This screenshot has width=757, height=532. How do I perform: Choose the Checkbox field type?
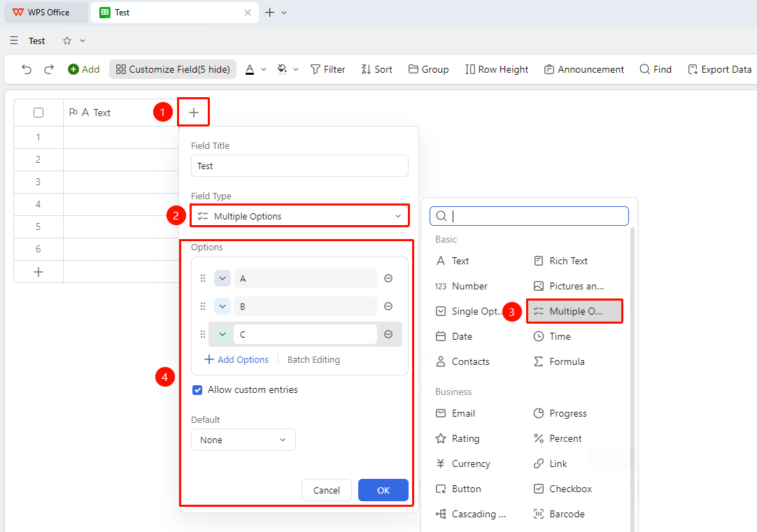tap(563, 489)
